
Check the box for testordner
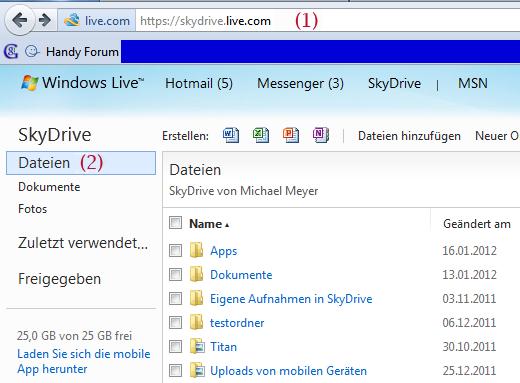(175, 323)
